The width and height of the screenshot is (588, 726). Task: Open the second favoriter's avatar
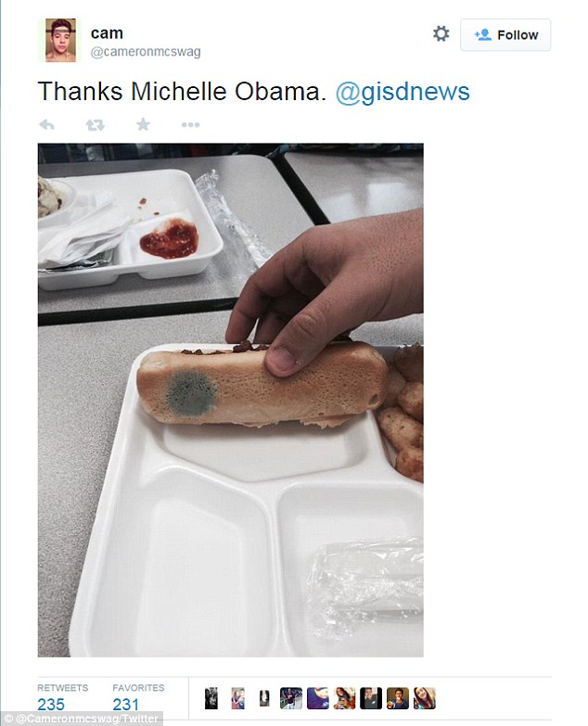click(x=238, y=698)
